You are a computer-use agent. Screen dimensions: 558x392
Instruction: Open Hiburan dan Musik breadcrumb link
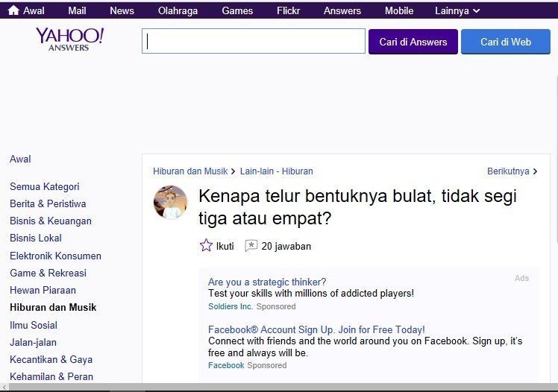pyautogui.click(x=190, y=171)
